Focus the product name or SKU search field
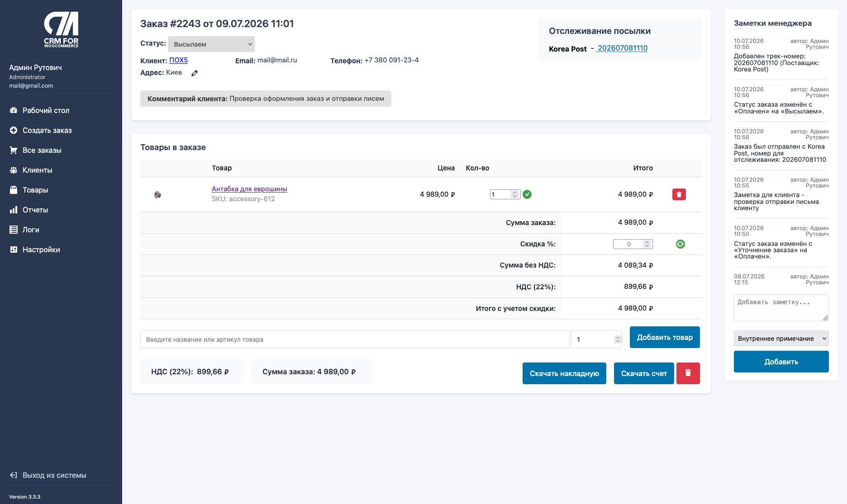Screen dimensions: 847x504 (355, 339)
